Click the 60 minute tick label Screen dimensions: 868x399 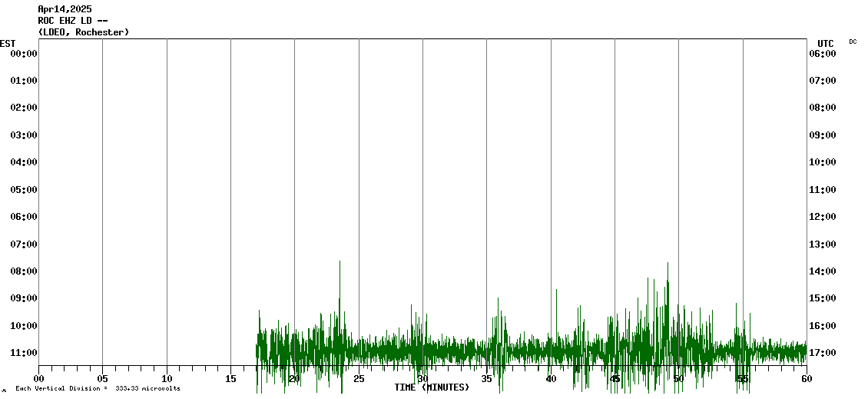click(807, 378)
